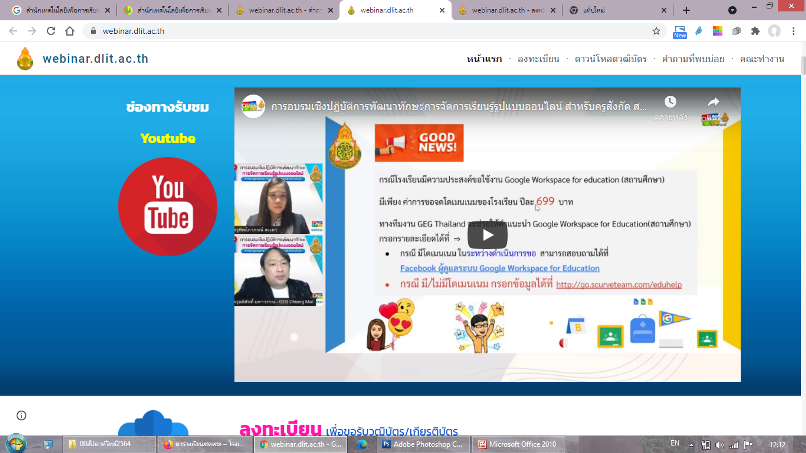Switch to the last browser tab

[x=617, y=10]
